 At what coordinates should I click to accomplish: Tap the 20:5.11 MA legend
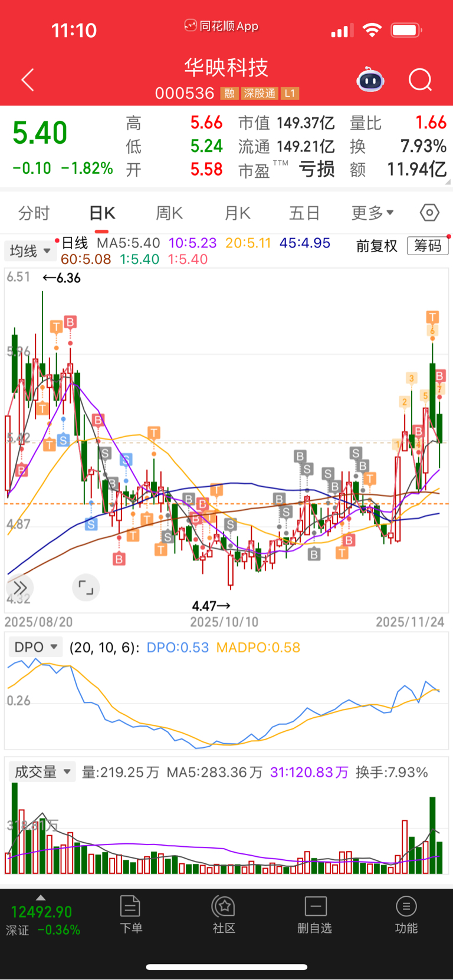point(248,243)
